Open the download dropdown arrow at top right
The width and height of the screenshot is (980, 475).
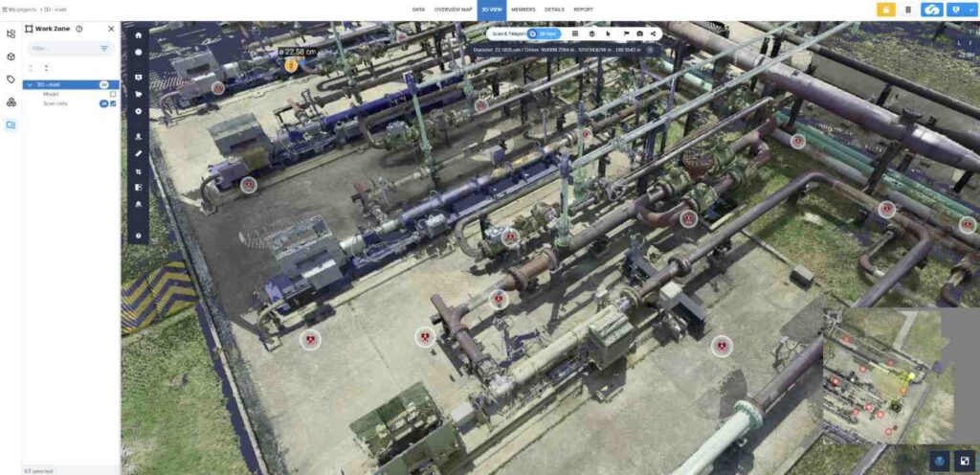962,10
